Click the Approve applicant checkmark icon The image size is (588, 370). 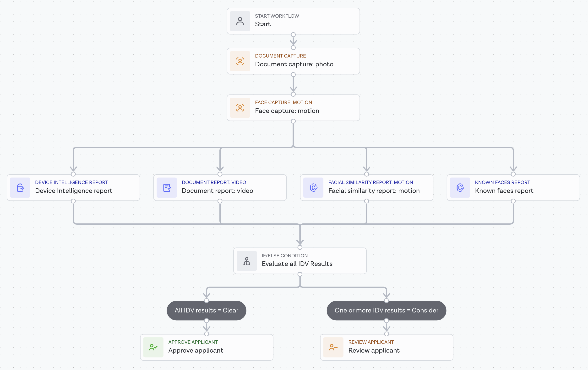coord(153,347)
